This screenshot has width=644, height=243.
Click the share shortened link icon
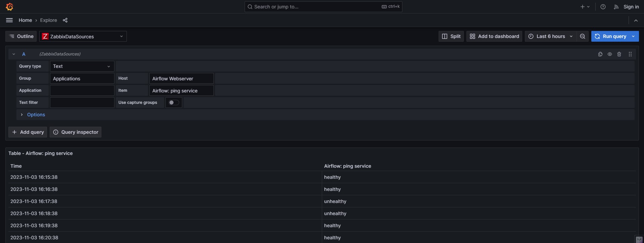tap(65, 20)
